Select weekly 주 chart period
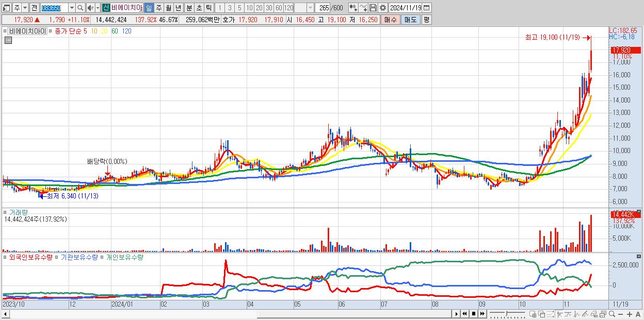Image resolution: width=644 pixels, height=320 pixels. 158,8
